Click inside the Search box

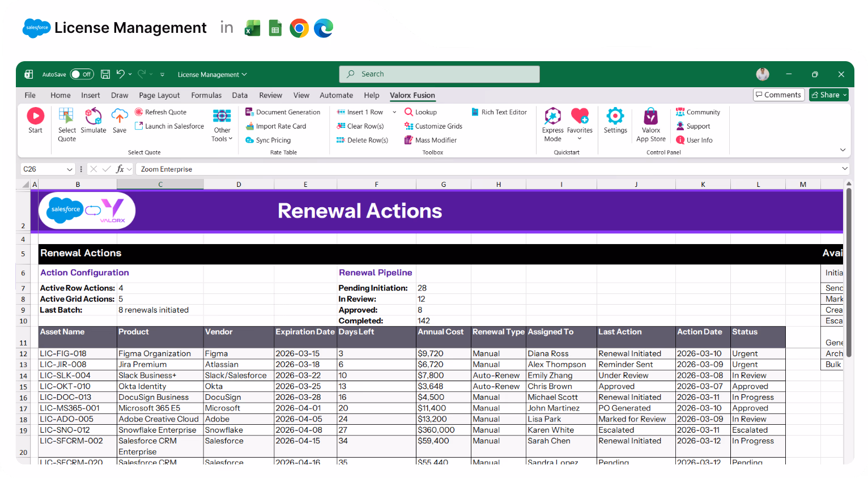[439, 74]
